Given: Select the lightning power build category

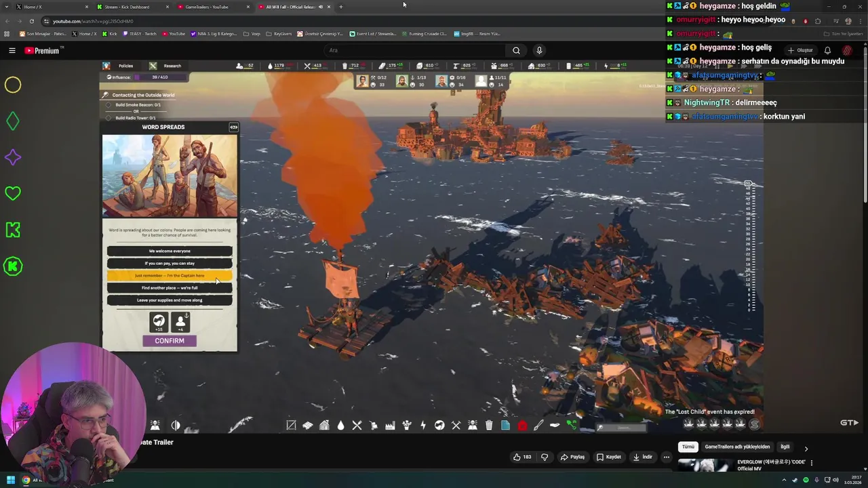Looking at the screenshot, I should (423, 425).
